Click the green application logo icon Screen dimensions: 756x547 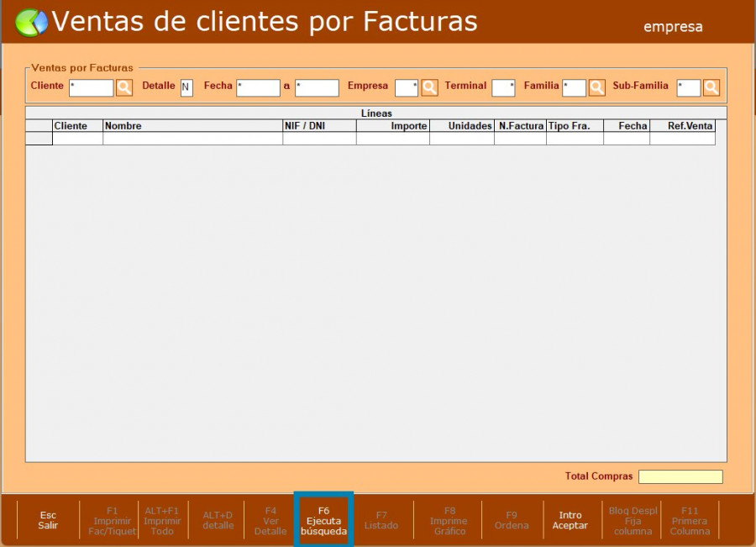pos(31,23)
